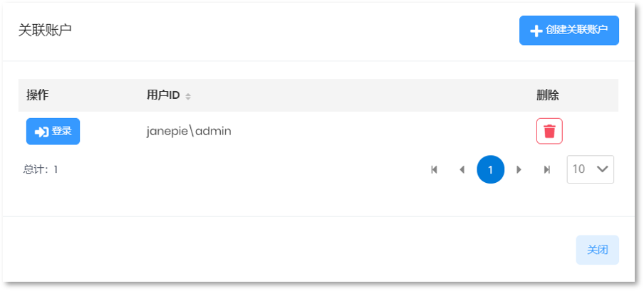Jump to the first page icon
Screen dimensions: 644x291
tap(434, 169)
